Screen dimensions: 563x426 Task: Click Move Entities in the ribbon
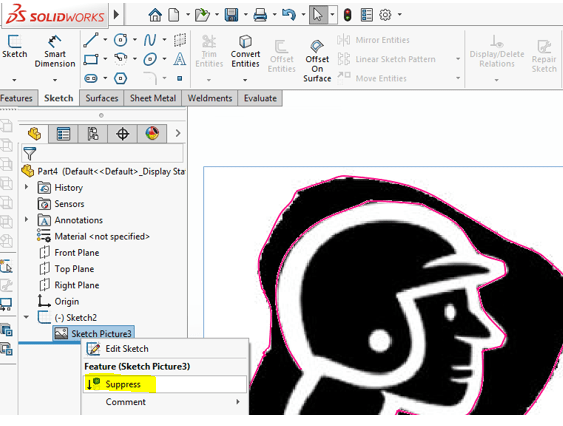pyautogui.click(x=372, y=78)
